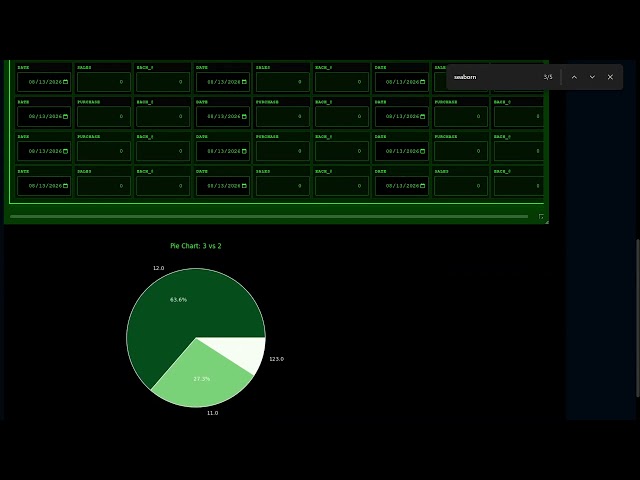Grab the data grid's horizontal scrollbar
The width and height of the screenshot is (640, 480).
tap(269, 216)
